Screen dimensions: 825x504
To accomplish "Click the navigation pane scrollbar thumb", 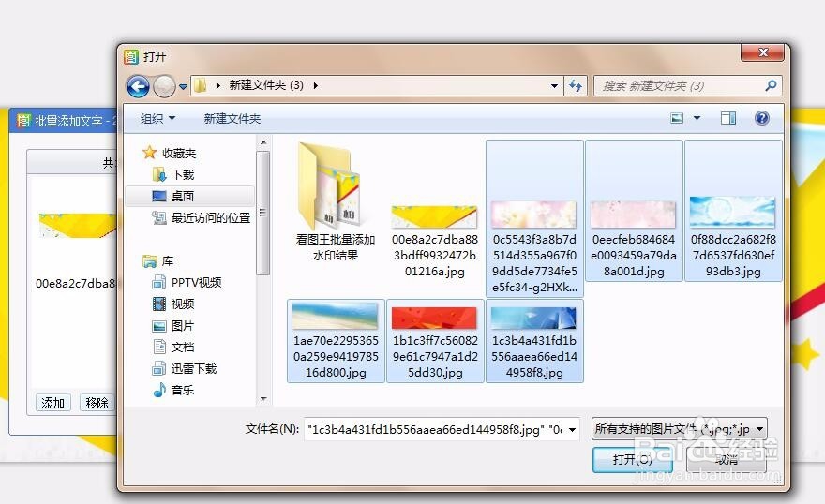I will click(x=262, y=213).
